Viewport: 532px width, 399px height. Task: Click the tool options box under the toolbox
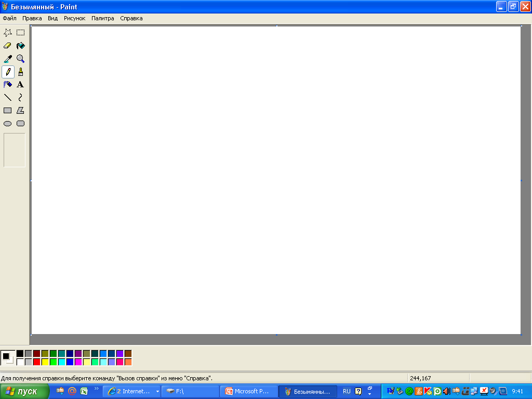click(15, 150)
